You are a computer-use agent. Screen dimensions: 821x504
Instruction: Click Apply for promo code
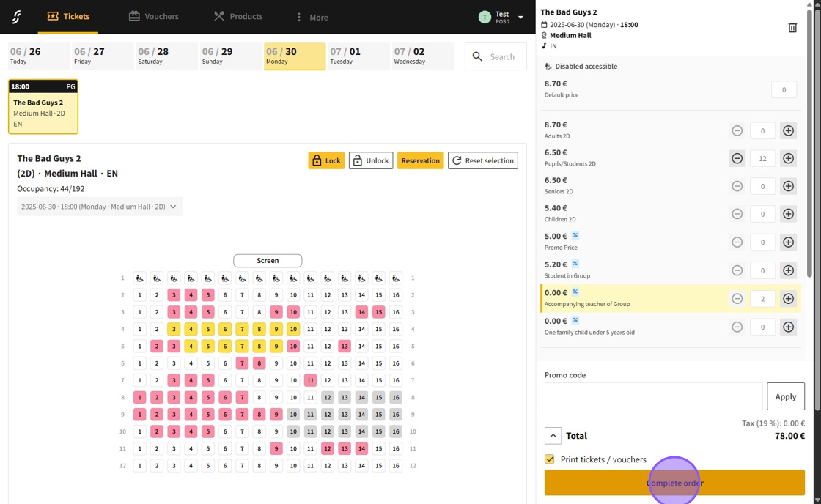click(x=785, y=396)
